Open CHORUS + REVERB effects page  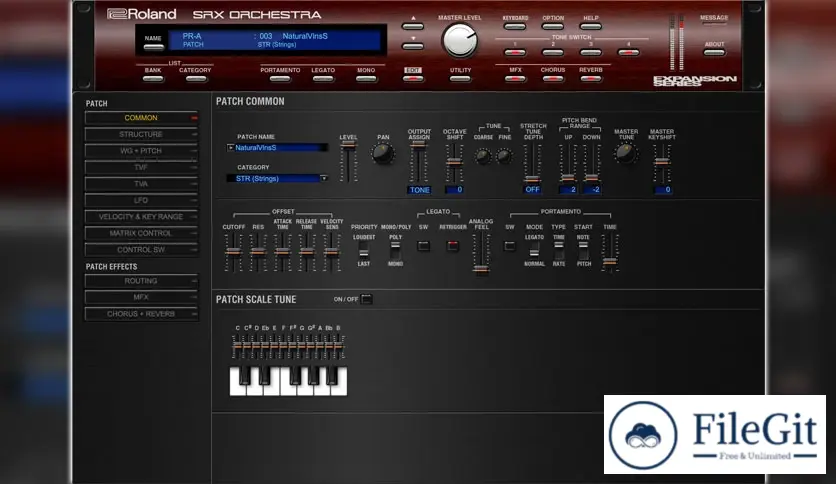(x=141, y=314)
